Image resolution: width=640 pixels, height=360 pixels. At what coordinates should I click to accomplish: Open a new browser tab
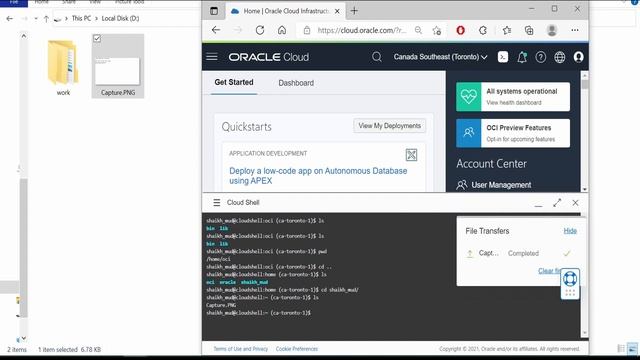[354, 11]
